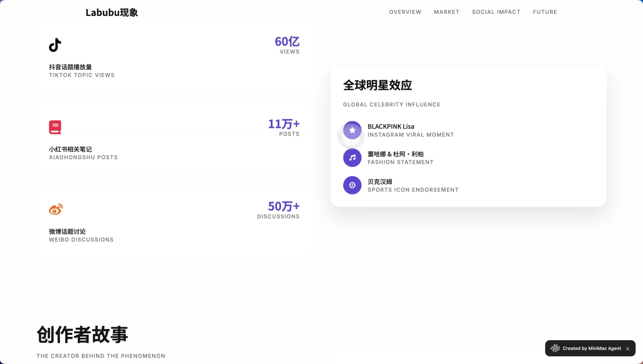Click the MiniMax Agent waveform icon
Viewport: 643px width, 364px height.
pyautogui.click(x=555, y=348)
